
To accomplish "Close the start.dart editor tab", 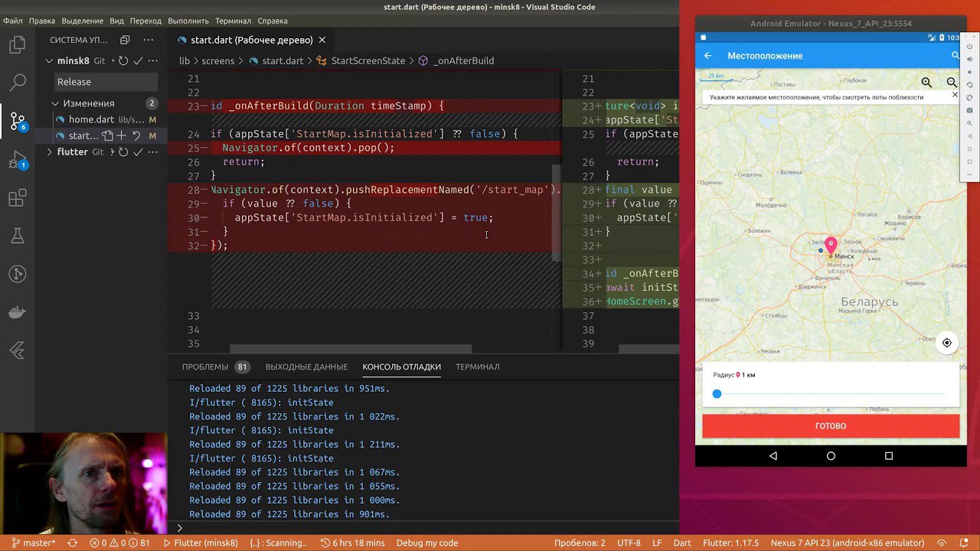I will pos(322,40).
